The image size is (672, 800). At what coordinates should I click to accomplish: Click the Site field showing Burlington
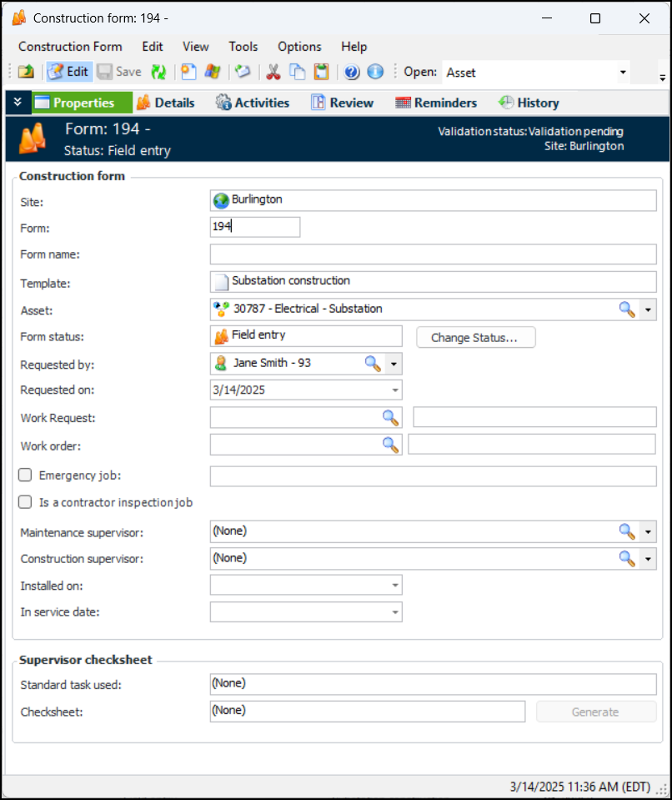tap(433, 200)
